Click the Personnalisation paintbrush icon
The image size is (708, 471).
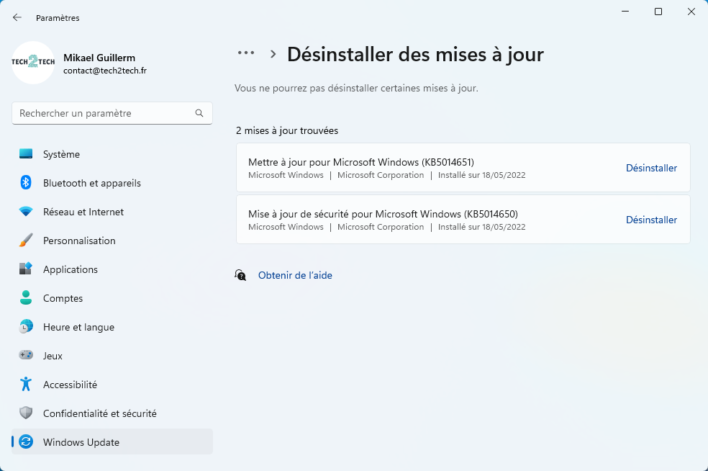pyautogui.click(x=26, y=240)
